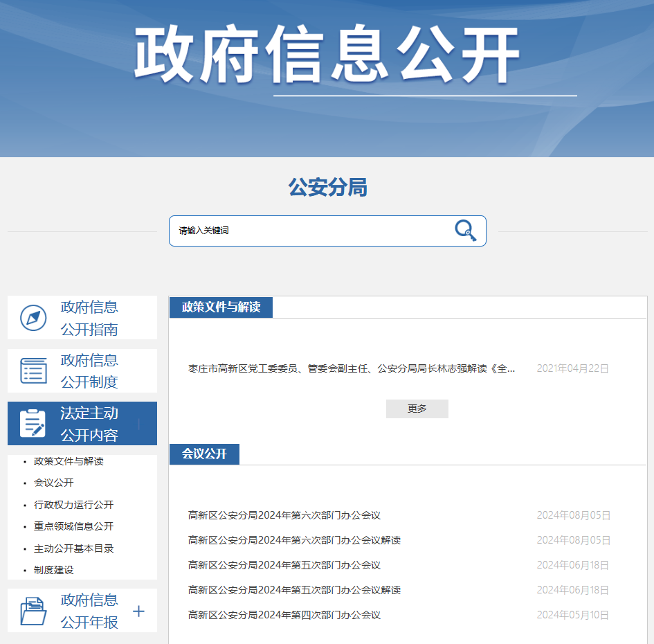Focus the 请输入关键词 search field
Image resolution: width=654 pixels, height=644 pixels.
click(311, 231)
